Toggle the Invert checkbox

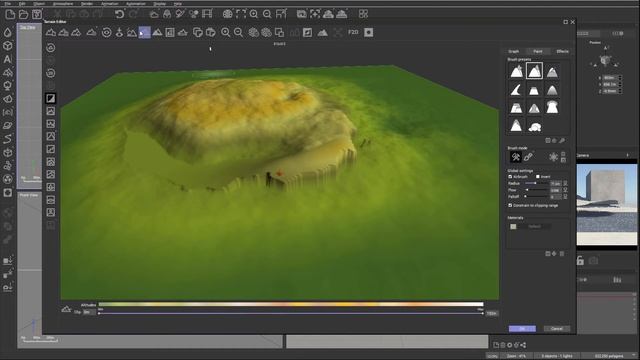(538, 177)
